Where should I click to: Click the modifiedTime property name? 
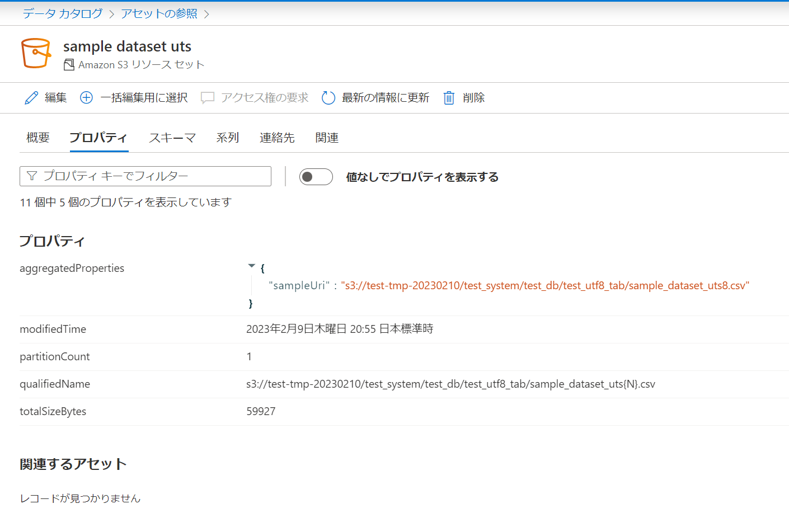click(53, 329)
